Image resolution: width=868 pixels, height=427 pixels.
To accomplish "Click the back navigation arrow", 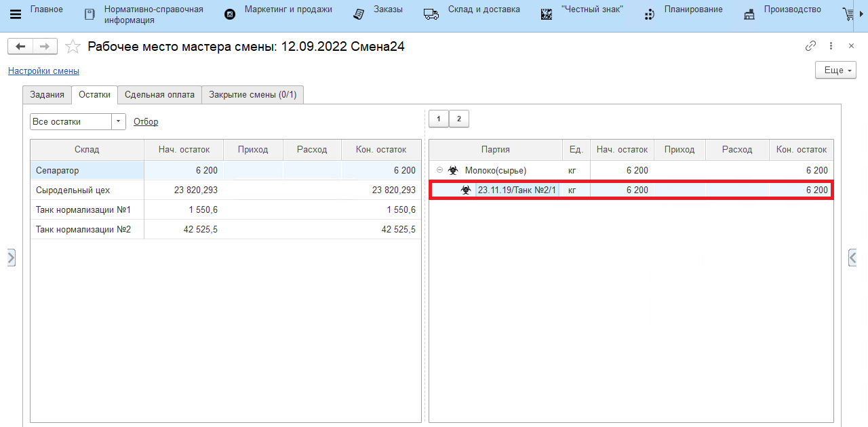I will [20, 46].
